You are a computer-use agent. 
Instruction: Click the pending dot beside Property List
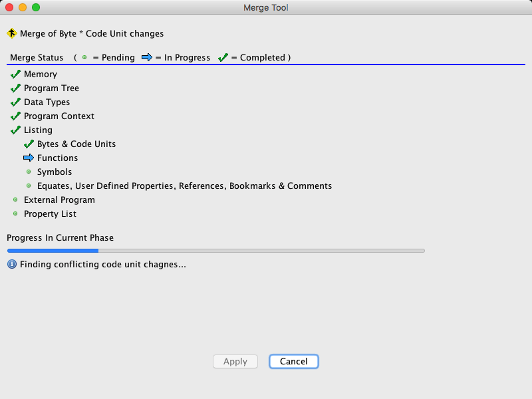click(x=15, y=214)
